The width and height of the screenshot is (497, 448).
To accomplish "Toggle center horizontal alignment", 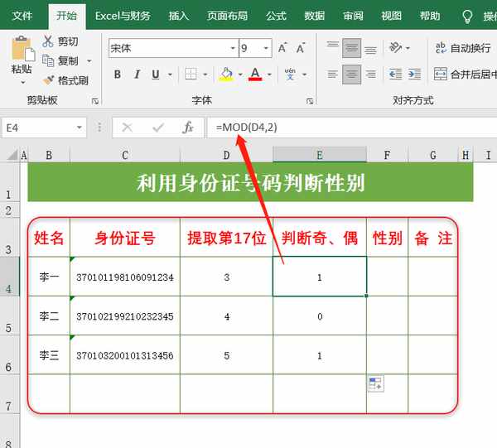I will pyautogui.click(x=351, y=75).
